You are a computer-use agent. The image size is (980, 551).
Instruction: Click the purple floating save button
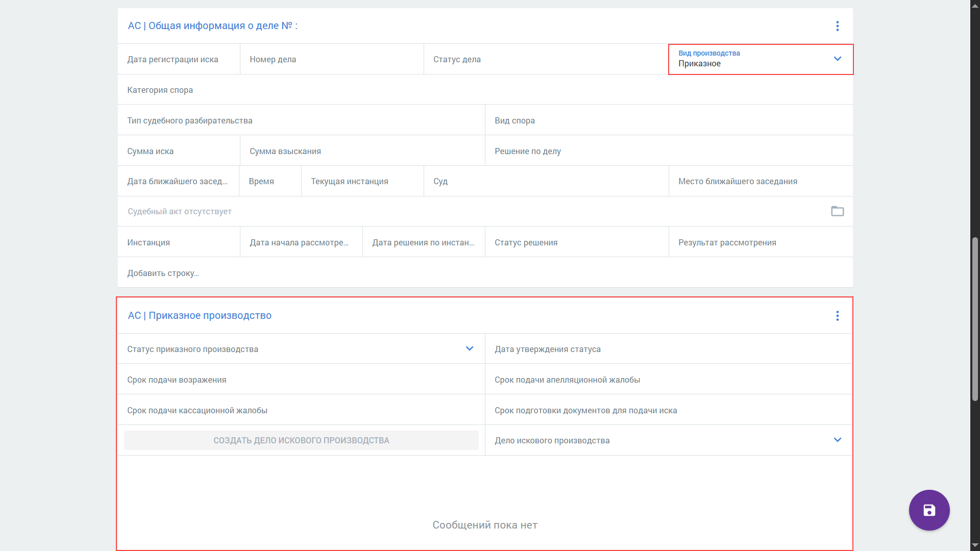[x=929, y=510]
